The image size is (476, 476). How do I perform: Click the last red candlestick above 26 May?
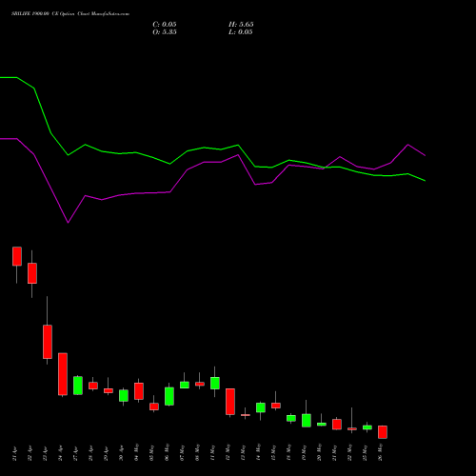pyautogui.click(x=383, y=432)
